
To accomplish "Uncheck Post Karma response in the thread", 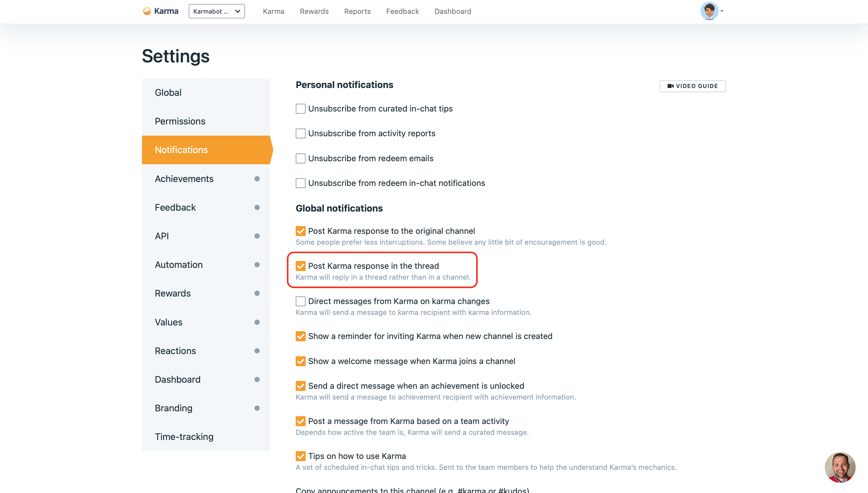I will [300, 266].
